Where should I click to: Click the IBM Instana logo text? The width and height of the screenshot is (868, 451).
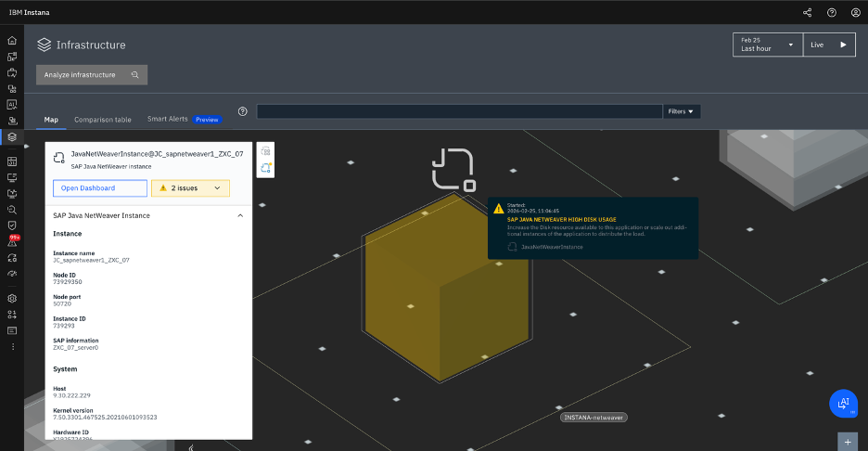[x=30, y=12]
